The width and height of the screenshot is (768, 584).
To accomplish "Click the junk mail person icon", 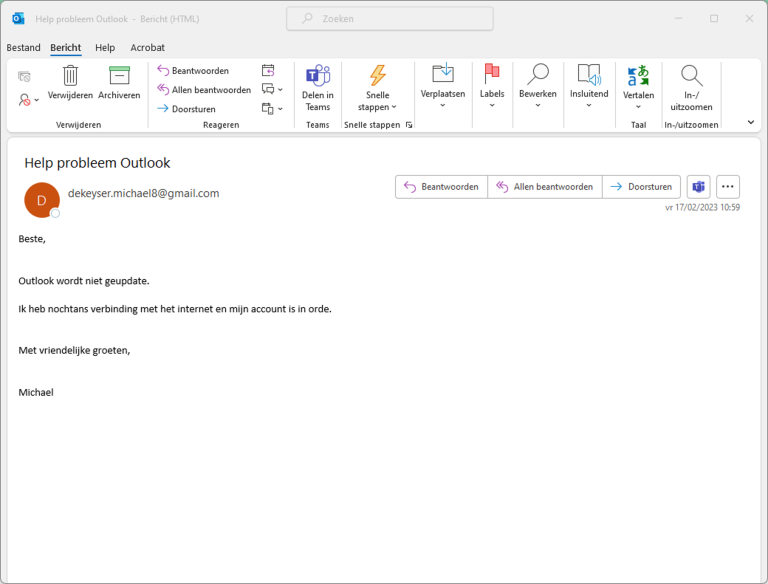I will coord(24,100).
